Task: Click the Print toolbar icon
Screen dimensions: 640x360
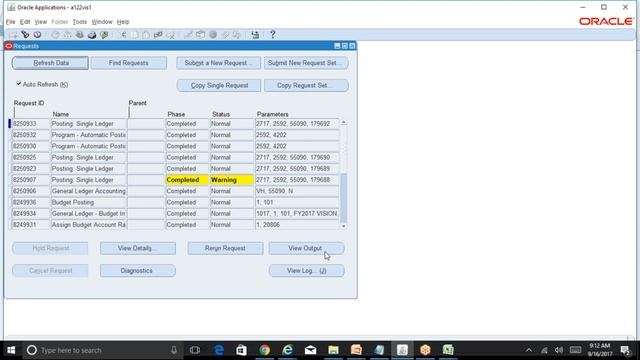Action: tap(92, 35)
